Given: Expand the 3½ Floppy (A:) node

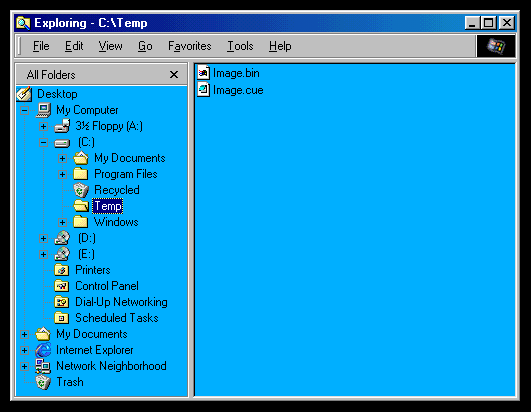Looking at the screenshot, I should pos(43,127).
